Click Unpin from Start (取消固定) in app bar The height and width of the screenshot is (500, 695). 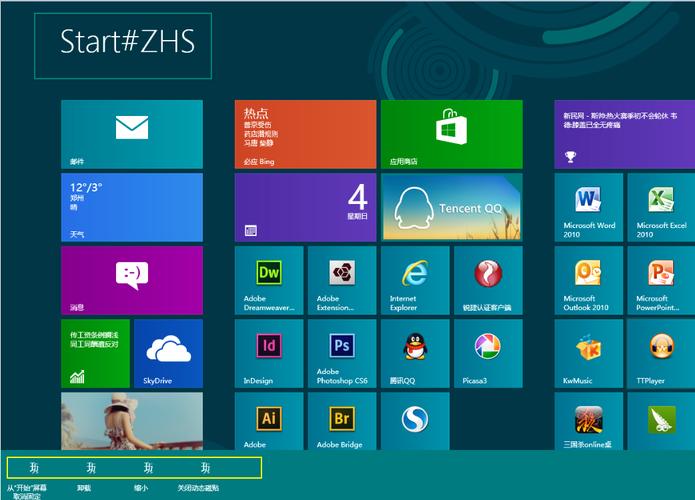27,481
